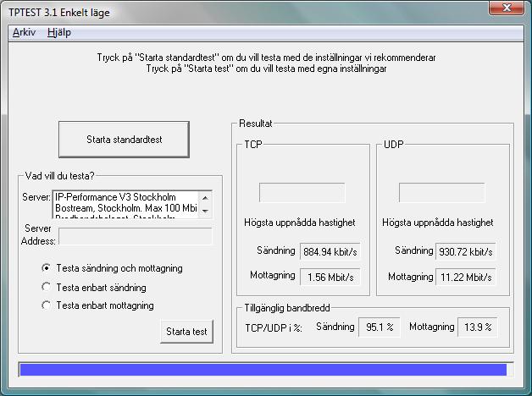Click UDP Sändning value 930.72 kbit/s
532x396 pixels.
tap(466, 251)
